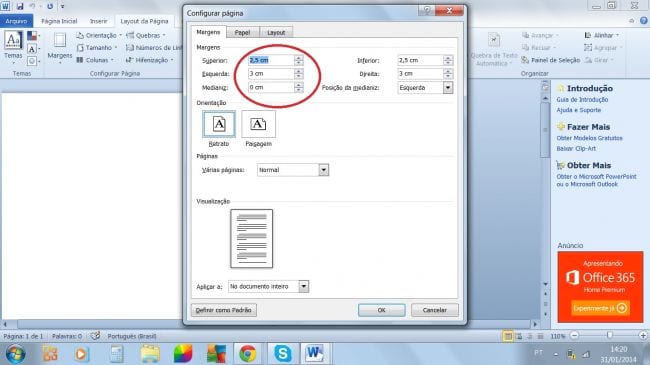
Task: Select the Layout tab in dialog
Action: coord(276,32)
